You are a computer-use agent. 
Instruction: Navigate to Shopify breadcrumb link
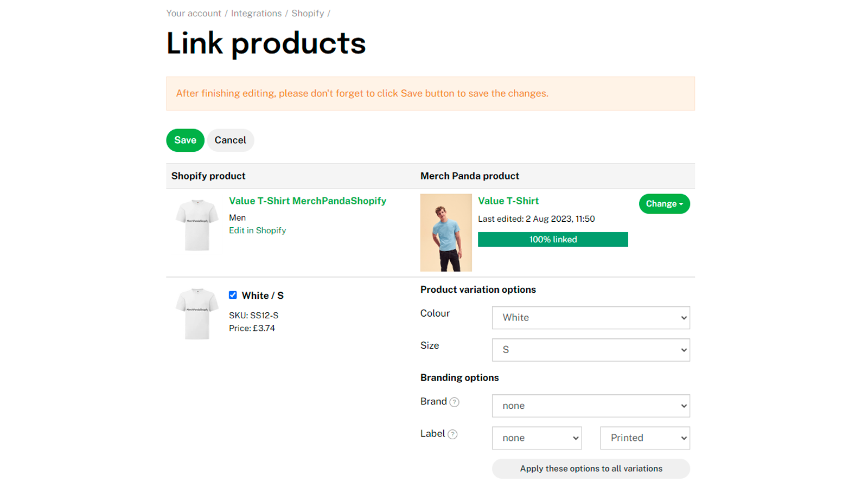[x=308, y=13]
